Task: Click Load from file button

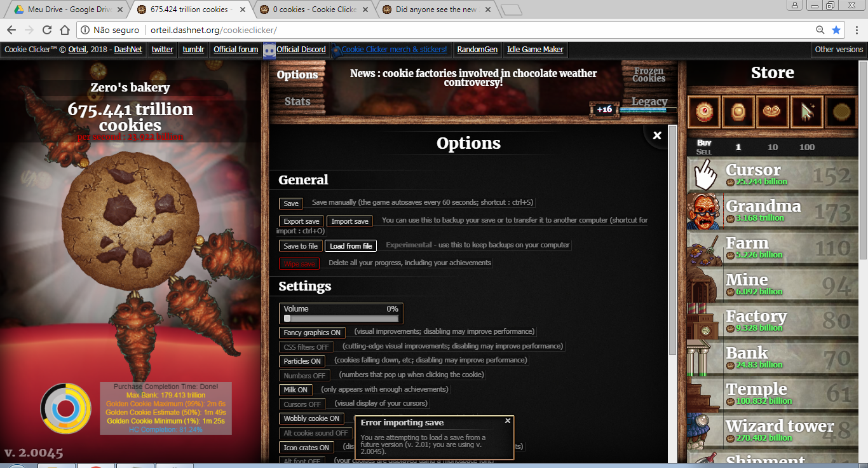Action: click(x=351, y=246)
